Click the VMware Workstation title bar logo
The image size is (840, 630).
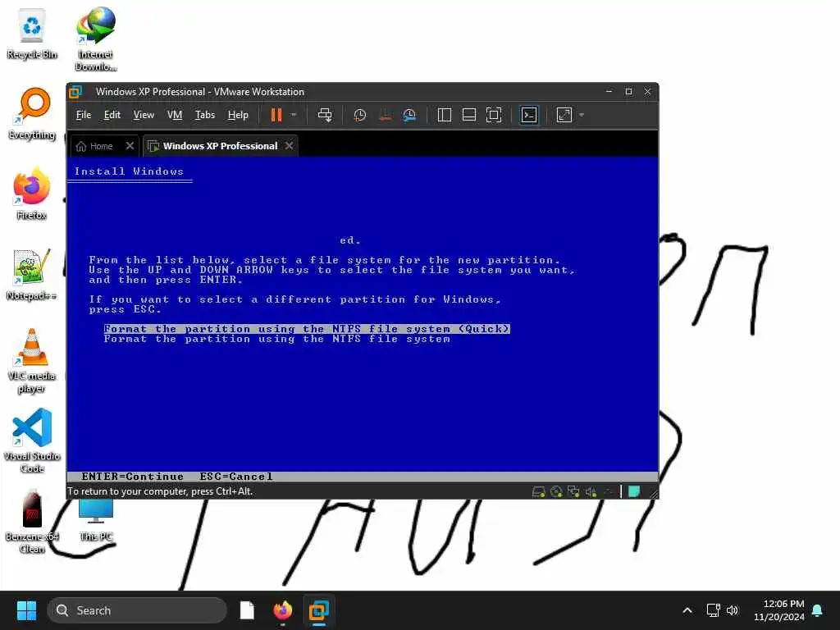75,92
